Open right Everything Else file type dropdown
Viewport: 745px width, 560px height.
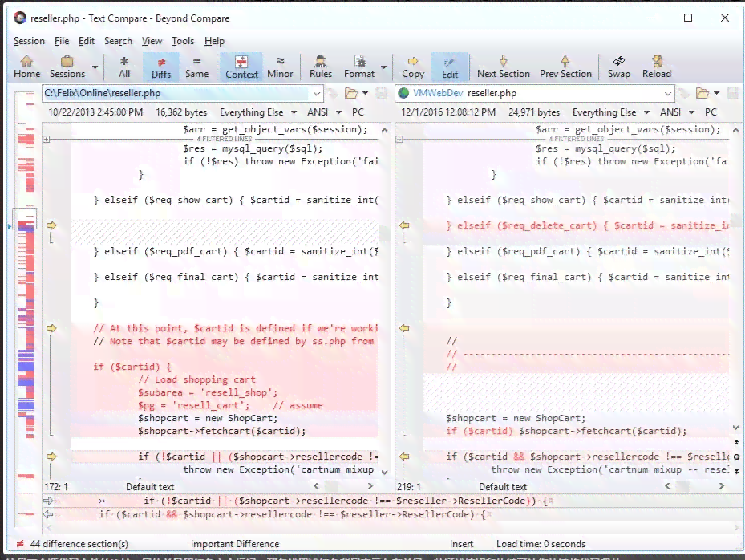pyautogui.click(x=611, y=112)
